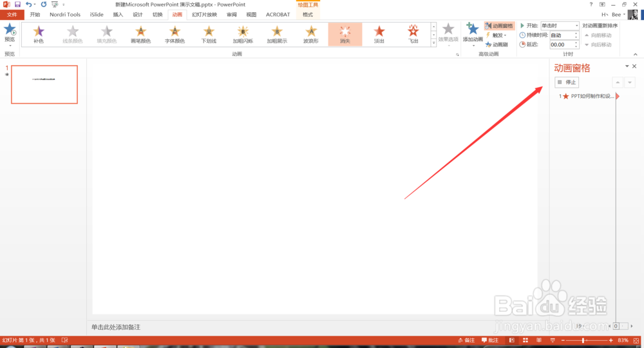Click the zoom in plus icon
Screen dimensions: 644x348
[x=611, y=340]
